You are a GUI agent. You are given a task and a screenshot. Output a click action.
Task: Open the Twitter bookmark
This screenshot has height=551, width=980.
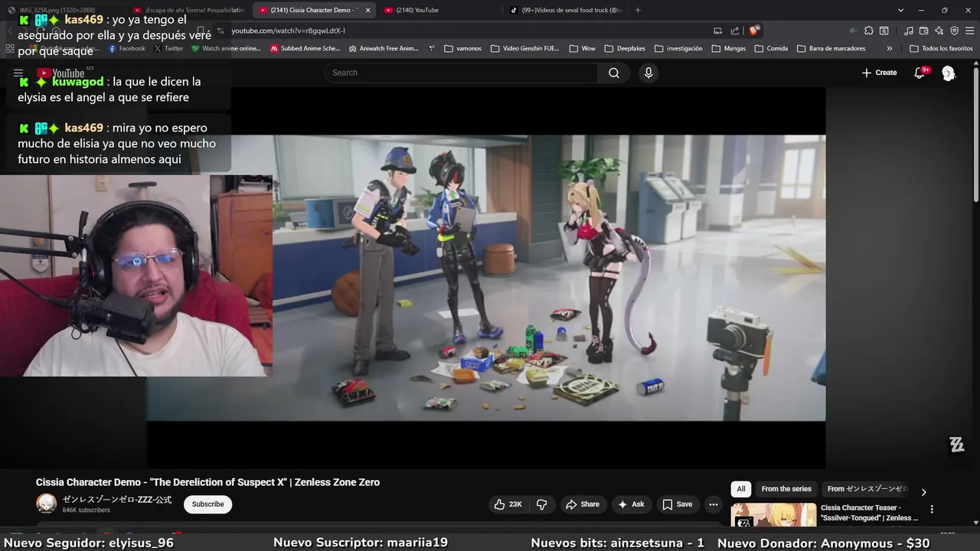click(168, 48)
